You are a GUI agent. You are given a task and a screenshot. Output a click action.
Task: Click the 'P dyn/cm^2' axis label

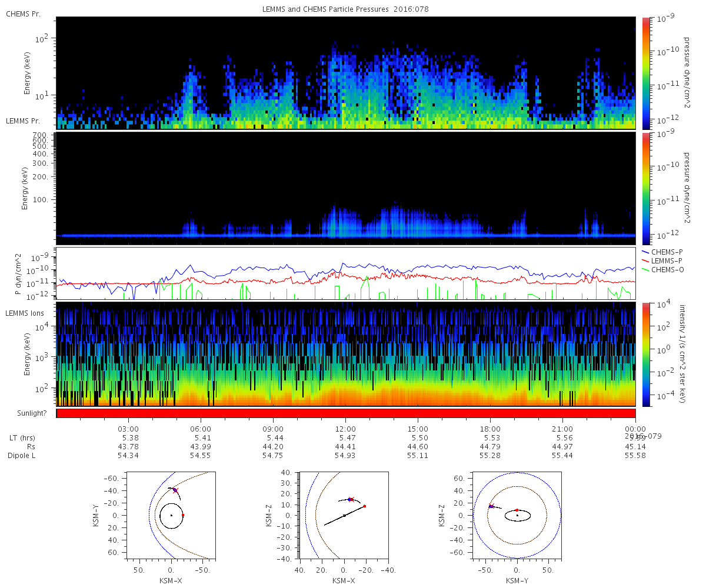click(x=18, y=274)
